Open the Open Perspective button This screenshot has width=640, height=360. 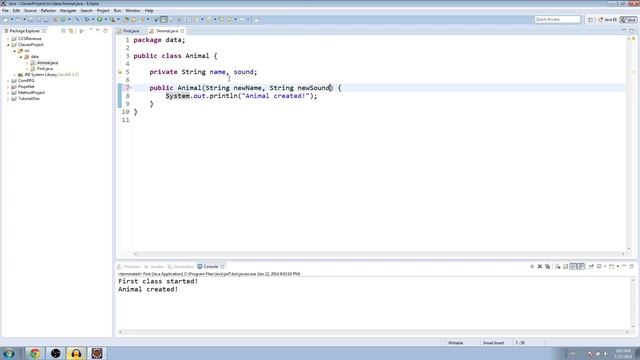click(x=590, y=20)
